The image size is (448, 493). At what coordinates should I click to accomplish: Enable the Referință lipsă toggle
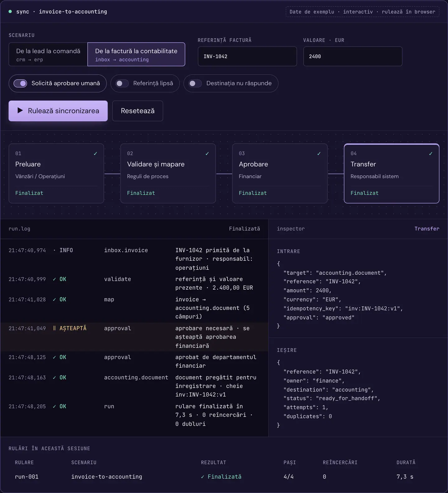tap(122, 83)
